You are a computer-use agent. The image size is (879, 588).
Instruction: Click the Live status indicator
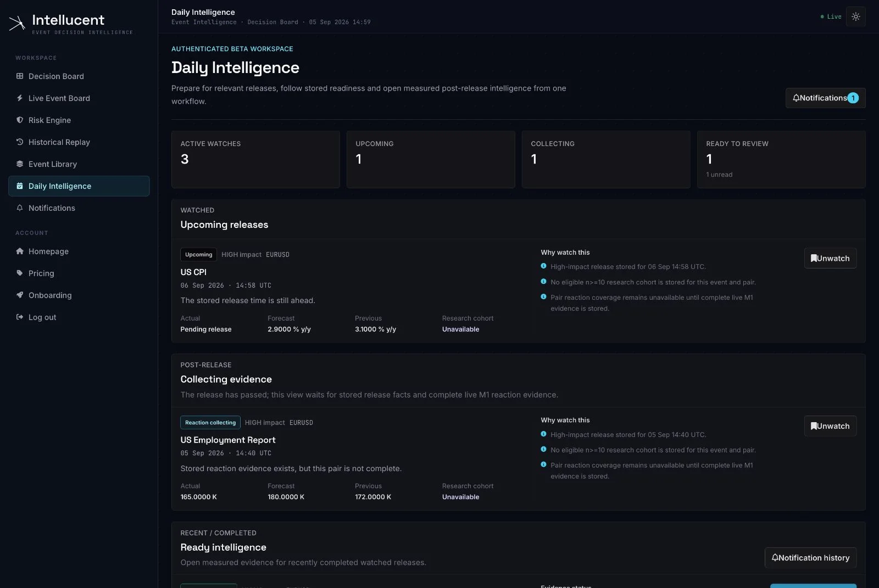click(831, 16)
